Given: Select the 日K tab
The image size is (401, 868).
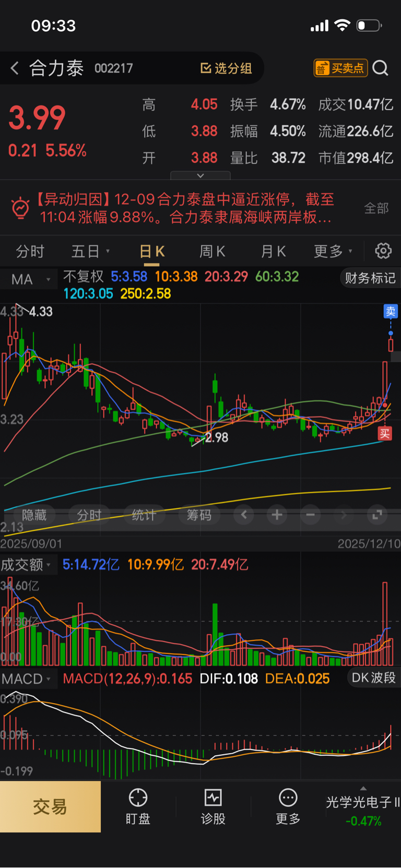Looking at the screenshot, I should (152, 252).
